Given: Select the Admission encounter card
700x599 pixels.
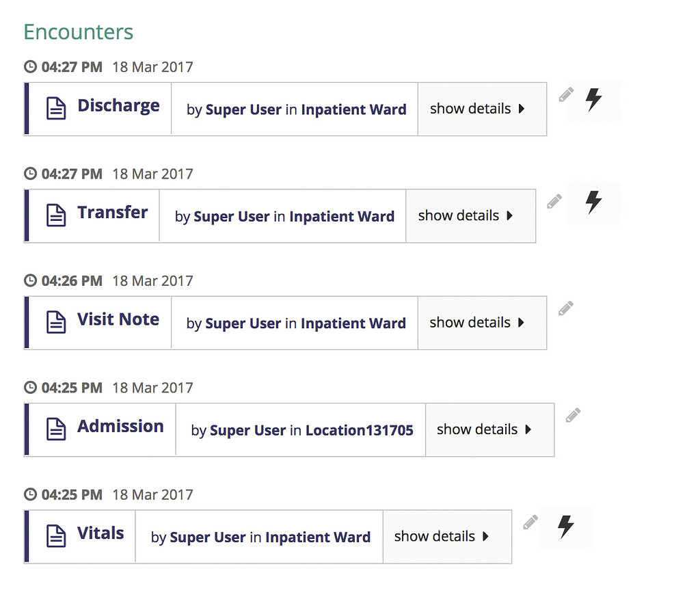Looking at the screenshot, I should click(120, 426).
